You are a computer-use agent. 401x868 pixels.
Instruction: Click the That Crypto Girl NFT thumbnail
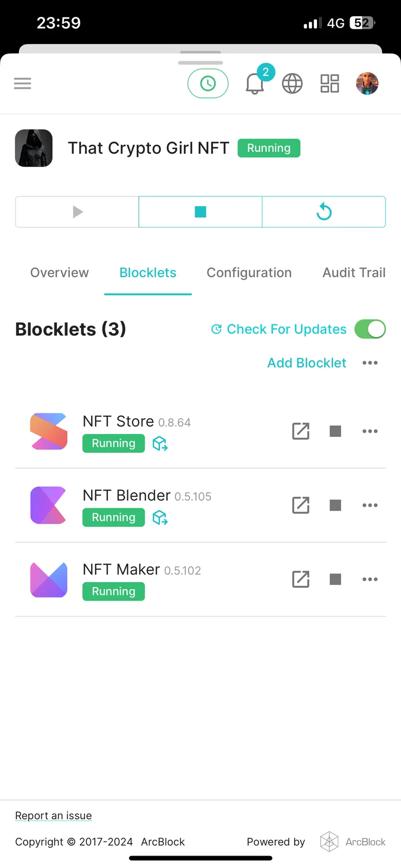34,148
